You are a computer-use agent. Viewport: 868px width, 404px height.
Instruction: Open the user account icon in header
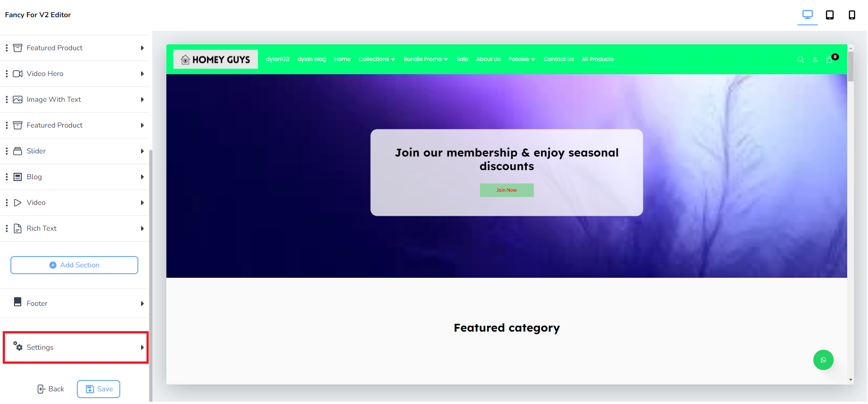[x=815, y=60]
